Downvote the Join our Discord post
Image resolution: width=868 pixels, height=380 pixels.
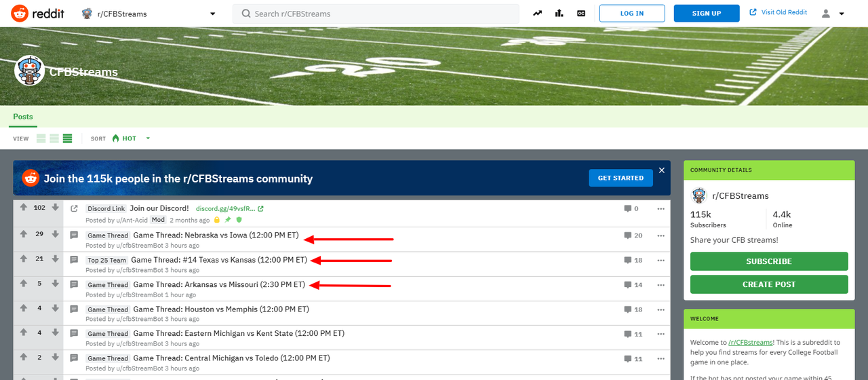pos(55,208)
